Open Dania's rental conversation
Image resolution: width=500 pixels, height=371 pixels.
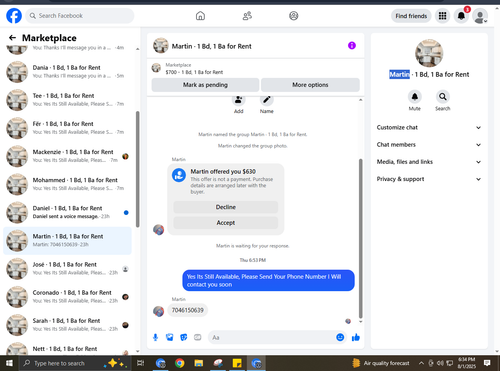click(x=68, y=72)
